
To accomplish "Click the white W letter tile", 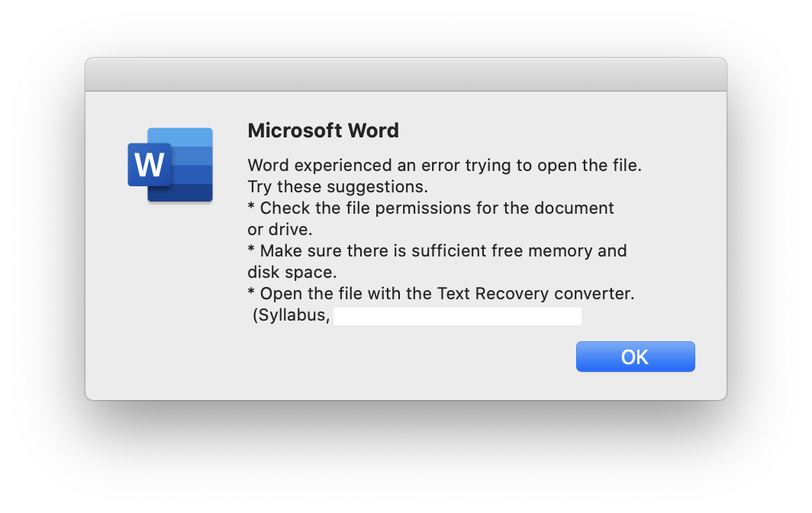I will [150, 165].
